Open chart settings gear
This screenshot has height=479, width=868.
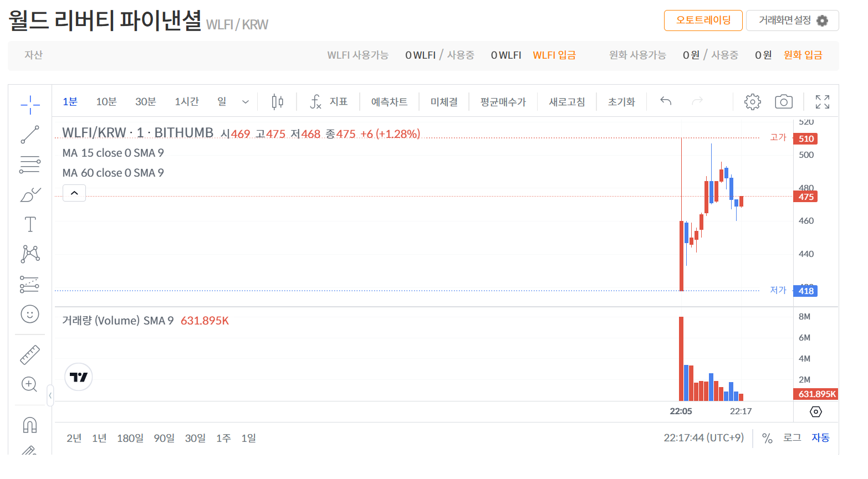click(752, 102)
